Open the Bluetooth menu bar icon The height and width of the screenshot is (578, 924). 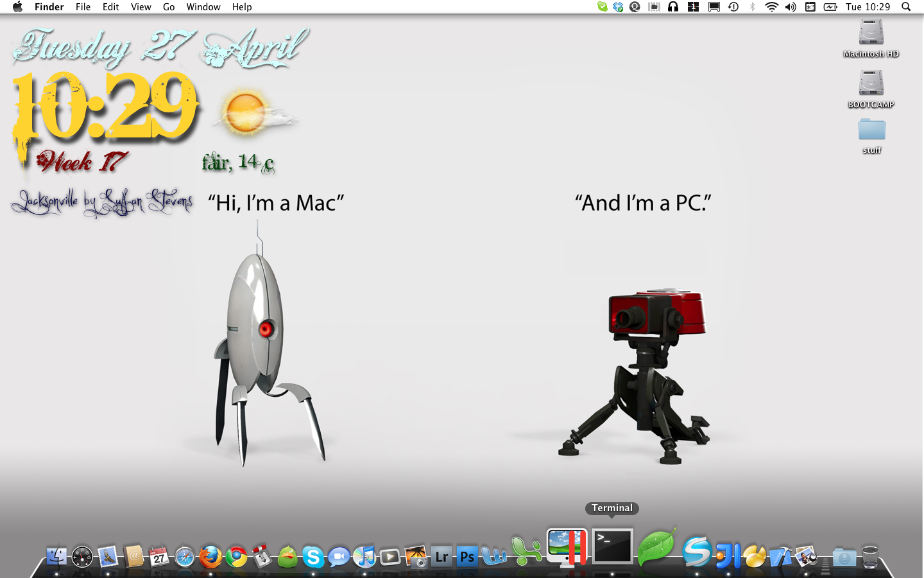tap(753, 7)
